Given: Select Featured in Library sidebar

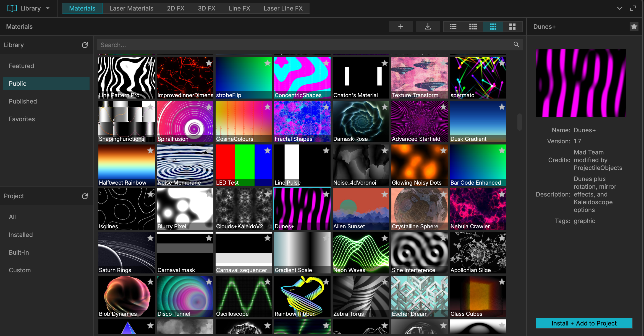Looking at the screenshot, I should tap(46, 66).
